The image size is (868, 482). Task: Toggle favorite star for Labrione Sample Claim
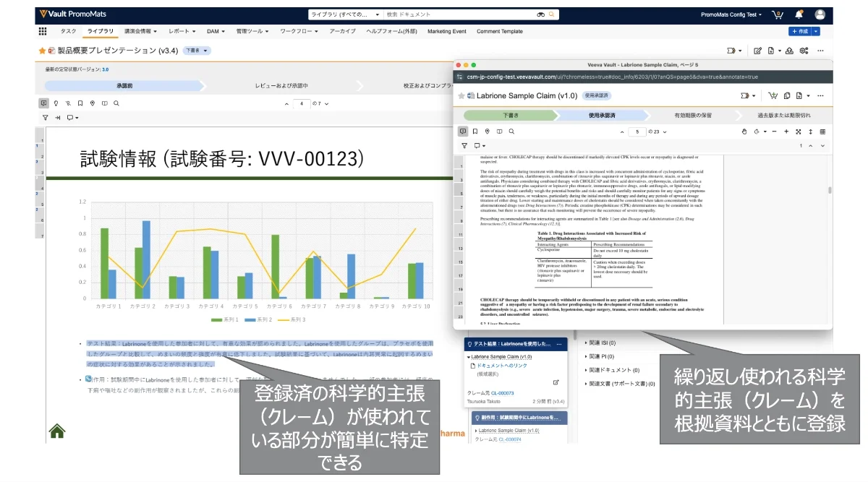pyautogui.click(x=461, y=95)
